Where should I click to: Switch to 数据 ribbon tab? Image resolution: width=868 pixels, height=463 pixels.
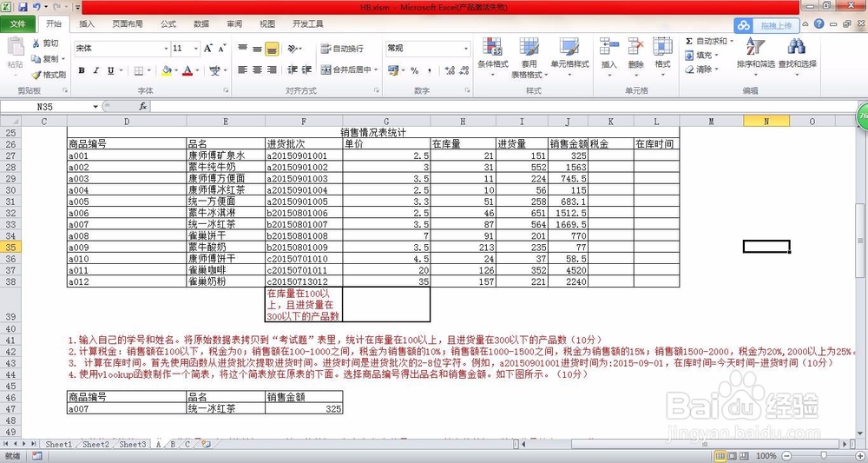click(x=201, y=23)
